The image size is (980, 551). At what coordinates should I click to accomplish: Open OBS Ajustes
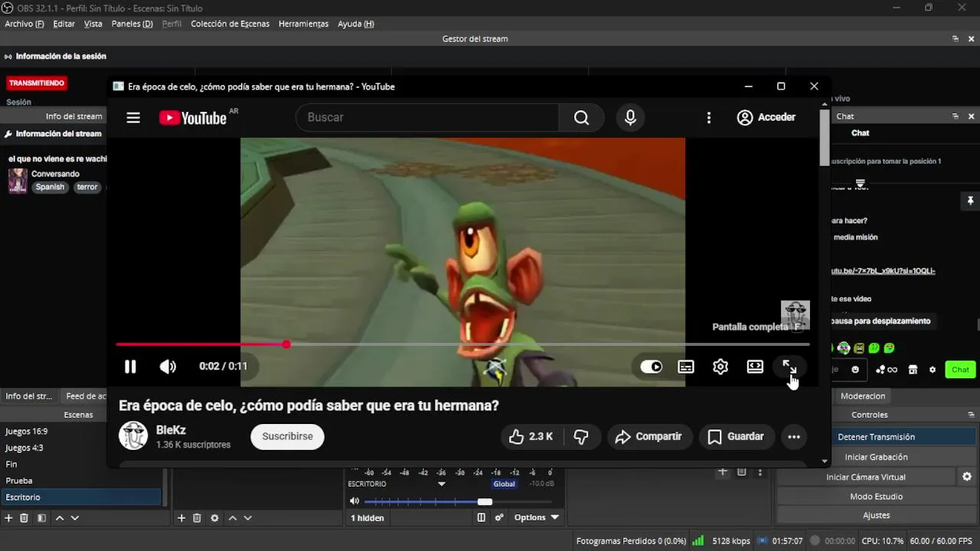[x=876, y=516]
